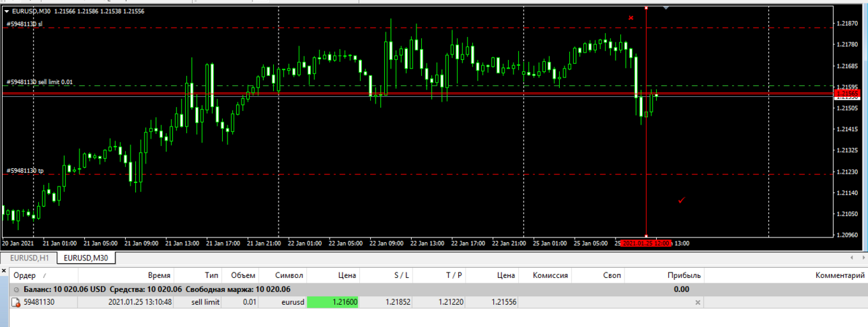Select order number 59481130 in the table
This screenshot has width=868, height=327.
point(39,303)
